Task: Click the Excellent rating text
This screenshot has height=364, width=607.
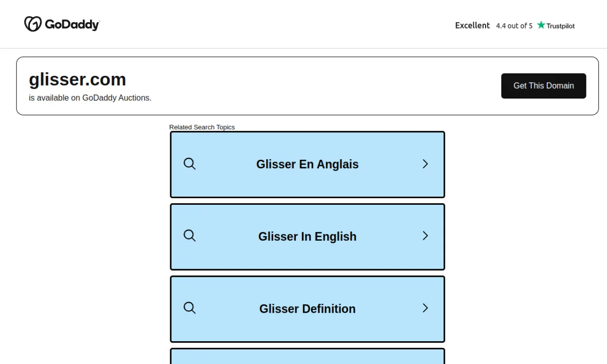Action: tap(472, 26)
